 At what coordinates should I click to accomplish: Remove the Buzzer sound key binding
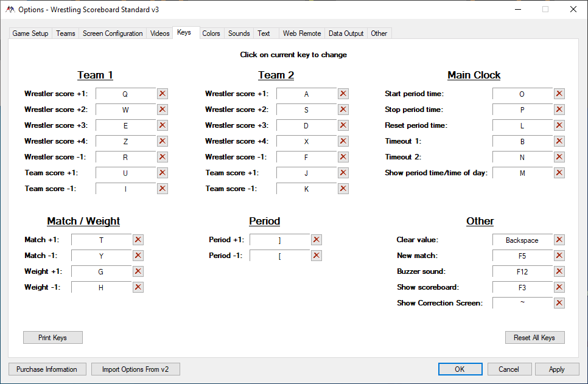(x=559, y=271)
